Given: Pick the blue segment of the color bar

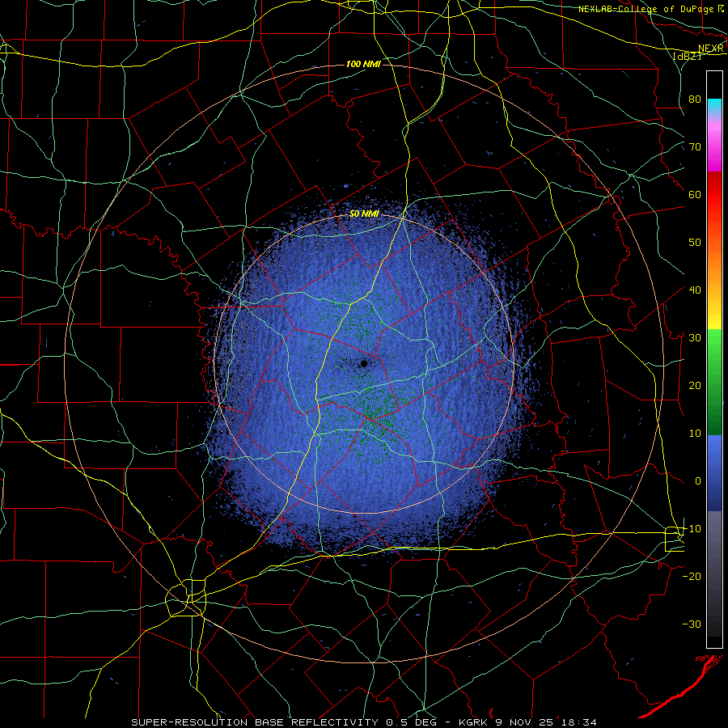Looking at the screenshot, I should point(714,473).
